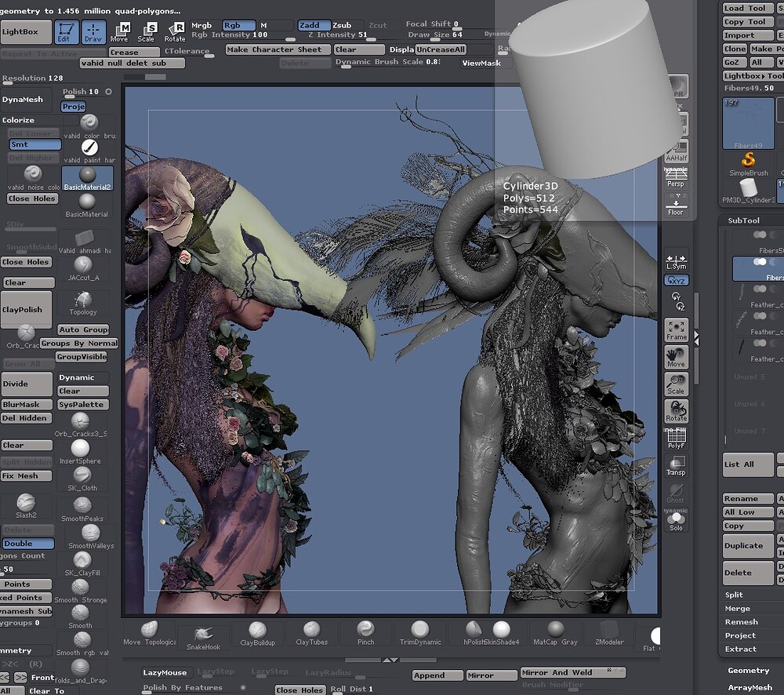
Task: Pick the SK_Cloth brush
Action: tap(82, 478)
